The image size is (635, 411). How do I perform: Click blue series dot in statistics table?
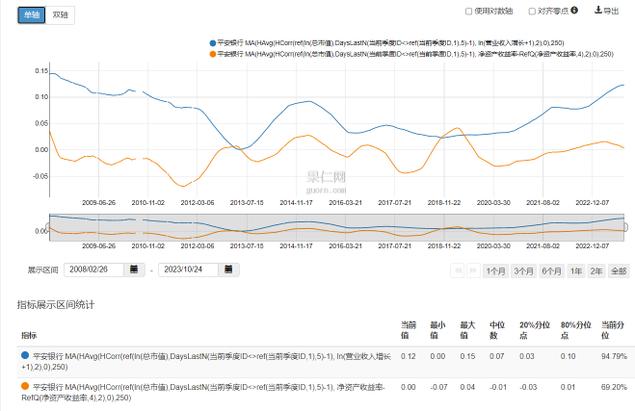23,355
